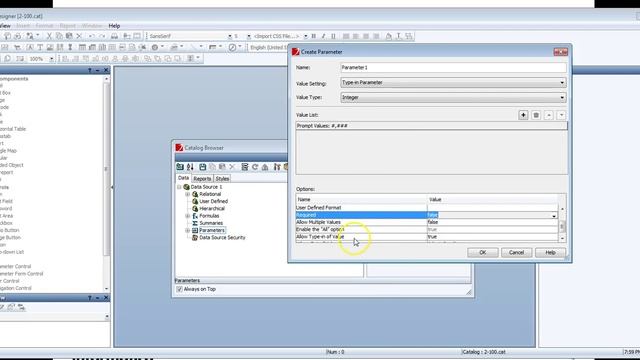Click the Name column header in Options
Image resolution: width=640 pixels, height=360 pixels.
[361, 200]
